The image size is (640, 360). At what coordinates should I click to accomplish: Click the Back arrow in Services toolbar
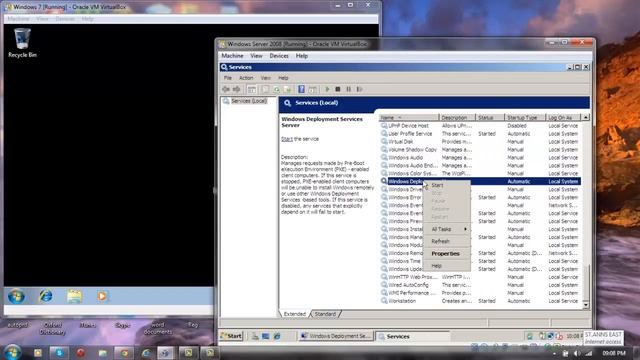226,89
